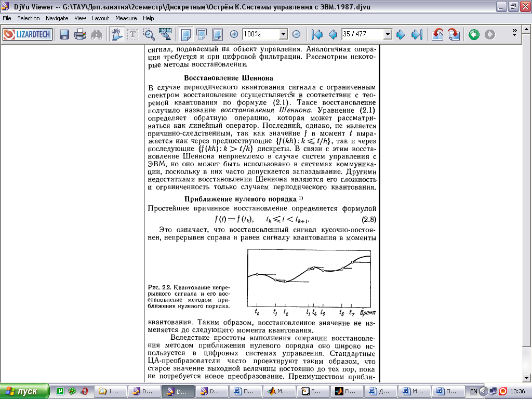Select the measure ruler tool
The image size is (532, 399).
click(x=165, y=34)
